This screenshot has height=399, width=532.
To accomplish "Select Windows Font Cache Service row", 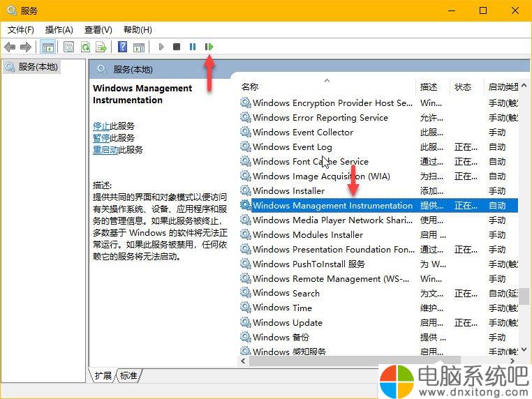I will 378,161.
